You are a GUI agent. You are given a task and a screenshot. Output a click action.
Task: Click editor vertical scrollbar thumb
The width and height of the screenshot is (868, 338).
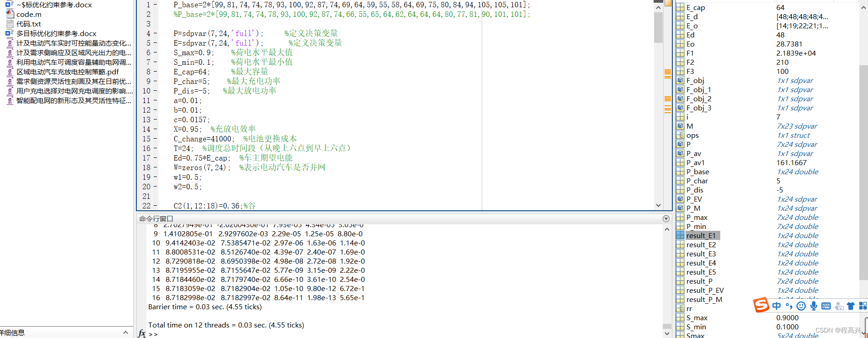point(658,27)
